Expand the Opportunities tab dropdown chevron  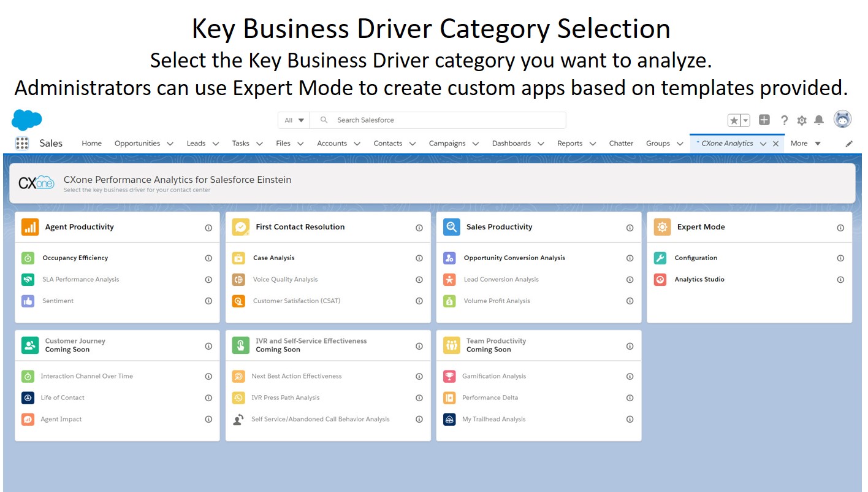[170, 144]
